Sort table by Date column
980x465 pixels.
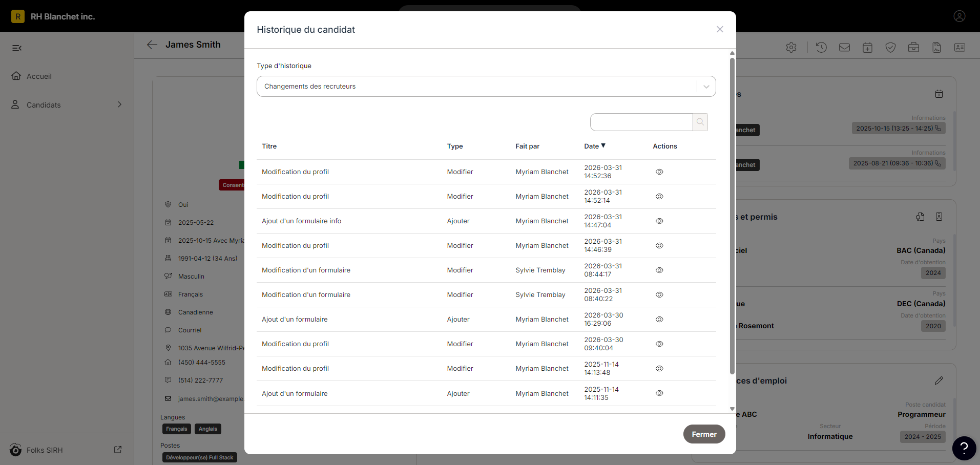pyautogui.click(x=595, y=146)
